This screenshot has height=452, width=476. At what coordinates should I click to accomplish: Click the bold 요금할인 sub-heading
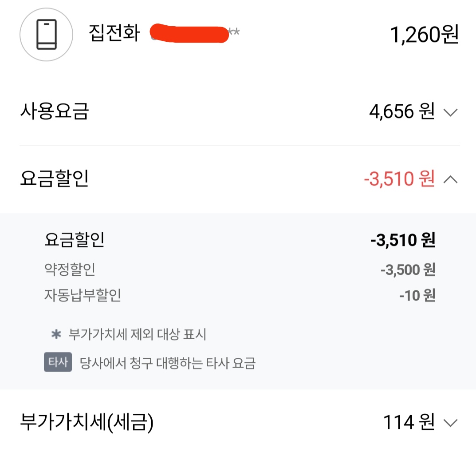tap(74, 240)
